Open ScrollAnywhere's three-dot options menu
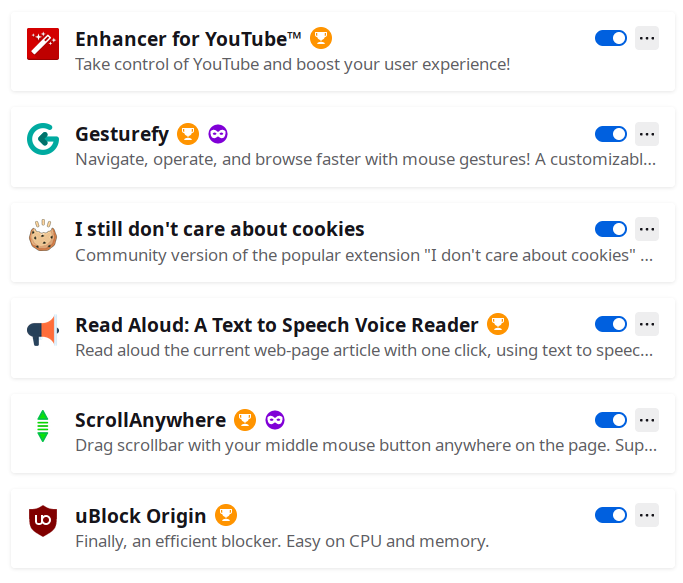 647,420
